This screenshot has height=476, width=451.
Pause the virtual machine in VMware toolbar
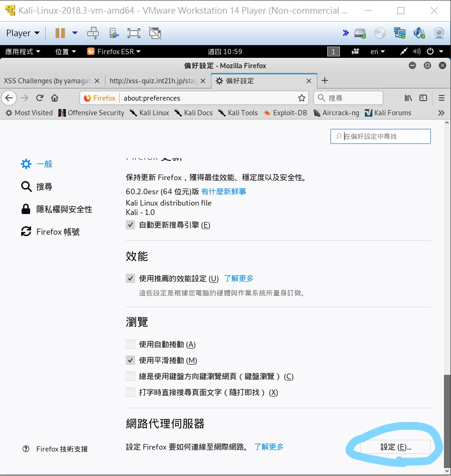pyautogui.click(x=60, y=33)
